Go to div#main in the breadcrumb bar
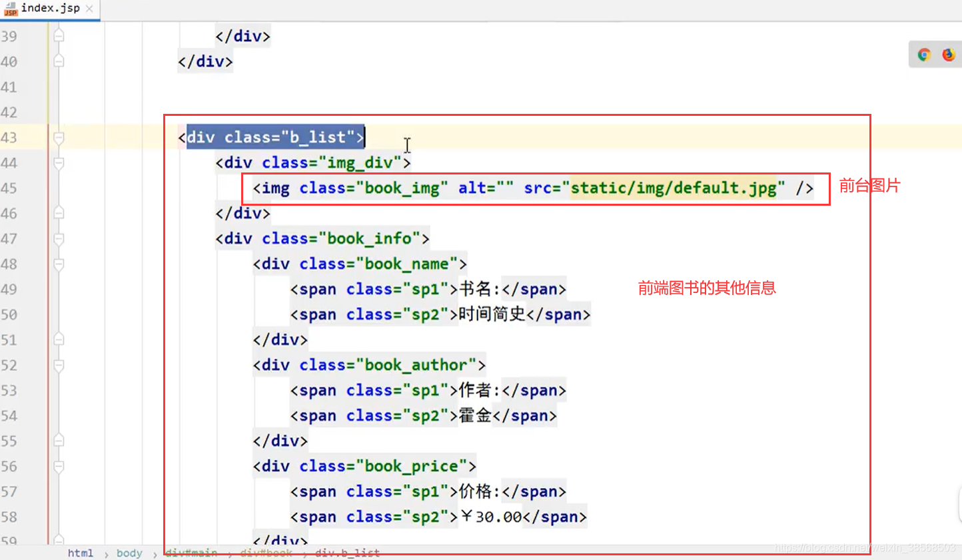 coord(191,553)
